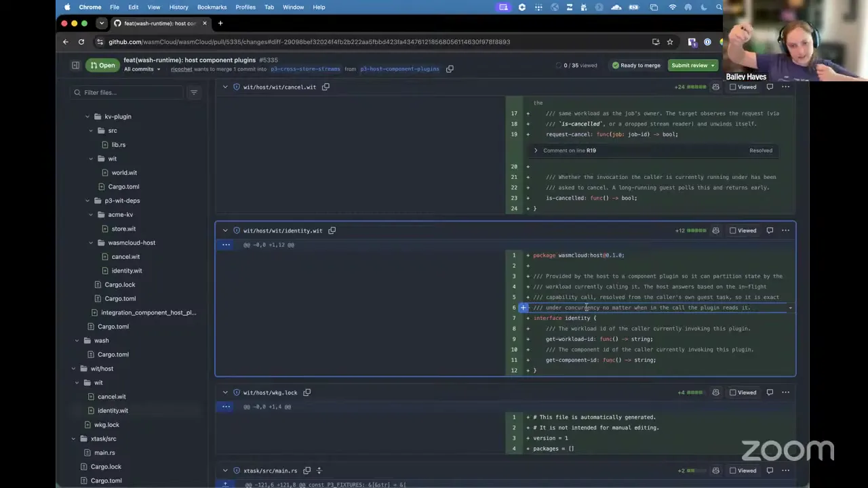Image resolution: width=868 pixels, height=488 pixels.
Task: Open store.wit in file tree
Action: (x=123, y=229)
